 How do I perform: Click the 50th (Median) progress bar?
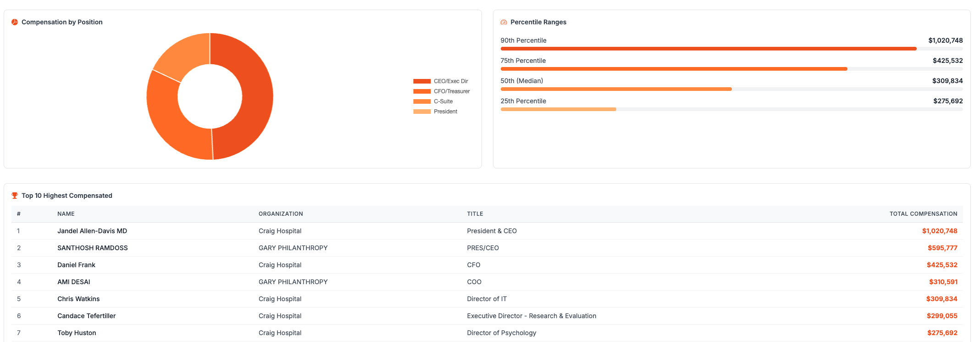click(616, 89)
